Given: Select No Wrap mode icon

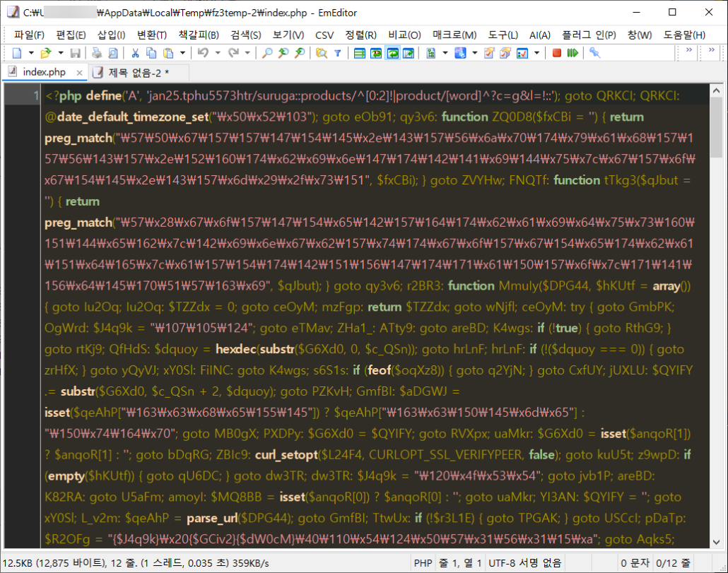Looking at the screenshot, I should (x=359, y=53).
